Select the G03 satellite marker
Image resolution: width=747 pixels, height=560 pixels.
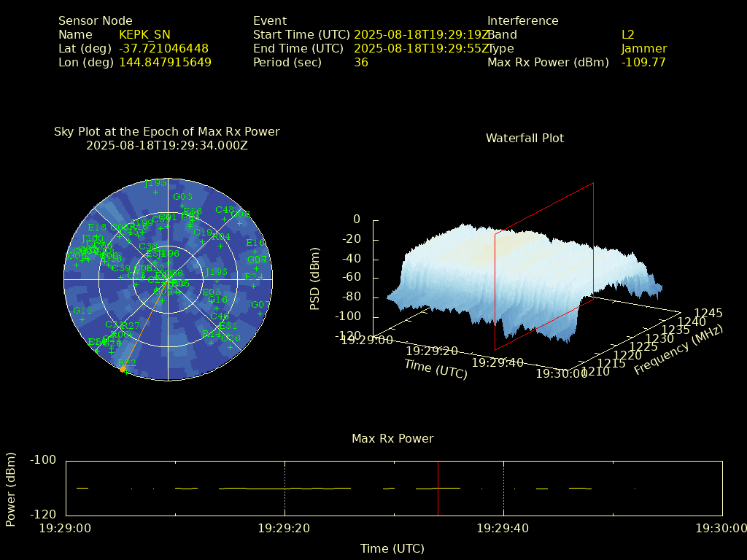click(182, 206)
